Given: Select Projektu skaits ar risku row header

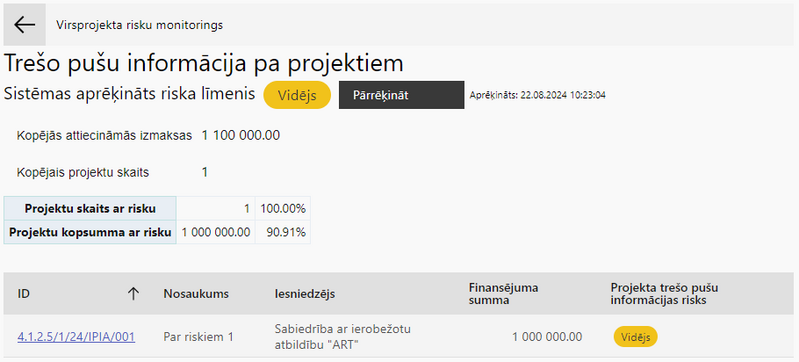Looking at the screenshot, I should [90, 209].
